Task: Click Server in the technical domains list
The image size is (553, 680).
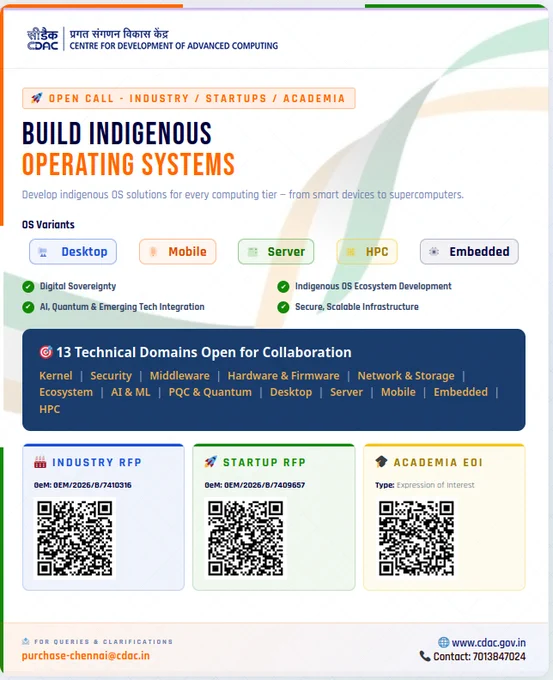Action: [346, 392]
